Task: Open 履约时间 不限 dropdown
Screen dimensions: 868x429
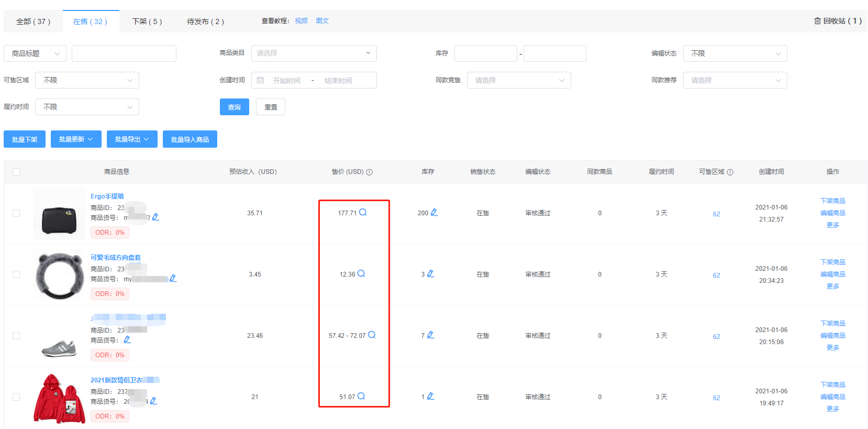Action: [87, 107]
